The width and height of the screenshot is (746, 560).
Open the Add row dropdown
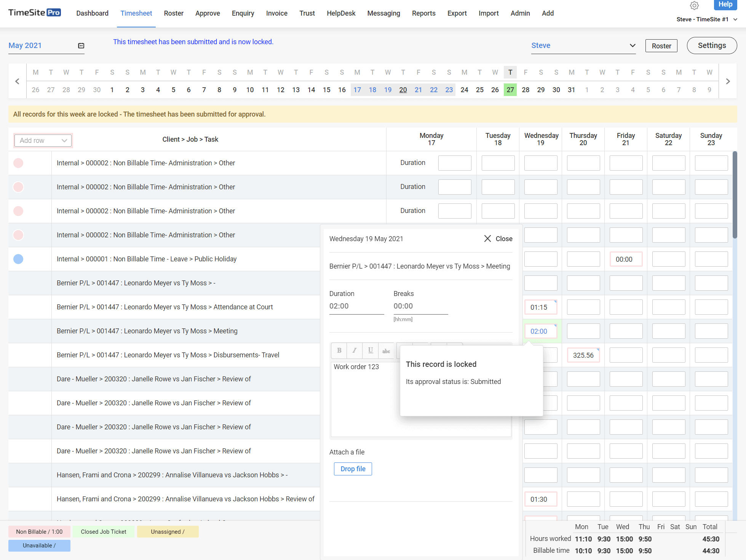click(x=43, y=141)
